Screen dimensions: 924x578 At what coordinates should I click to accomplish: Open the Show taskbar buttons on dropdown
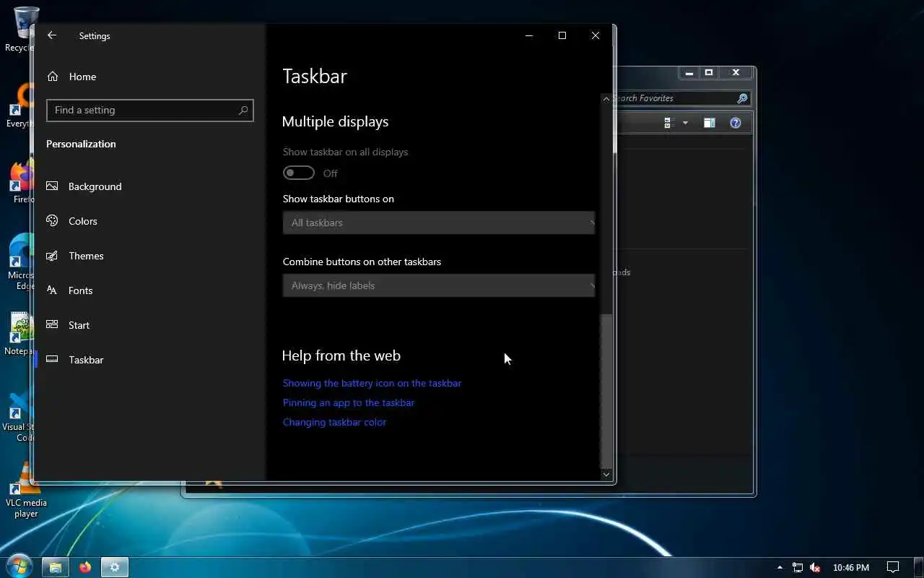click(x=439, y=223)
